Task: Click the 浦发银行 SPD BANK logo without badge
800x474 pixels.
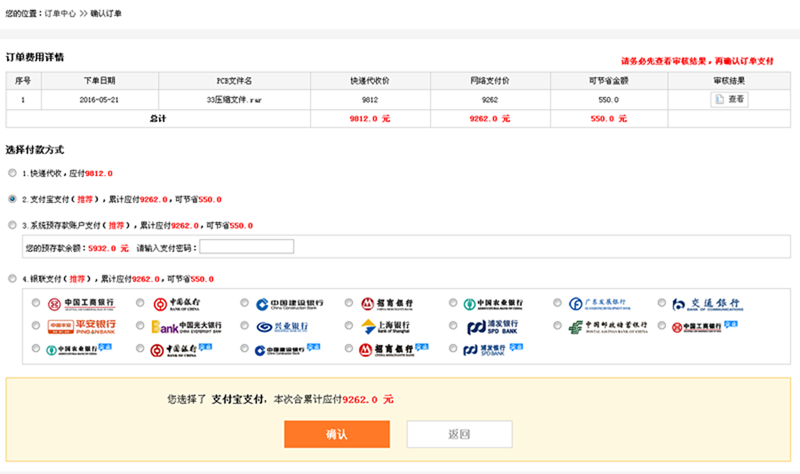Action: [x=492, y=327]
